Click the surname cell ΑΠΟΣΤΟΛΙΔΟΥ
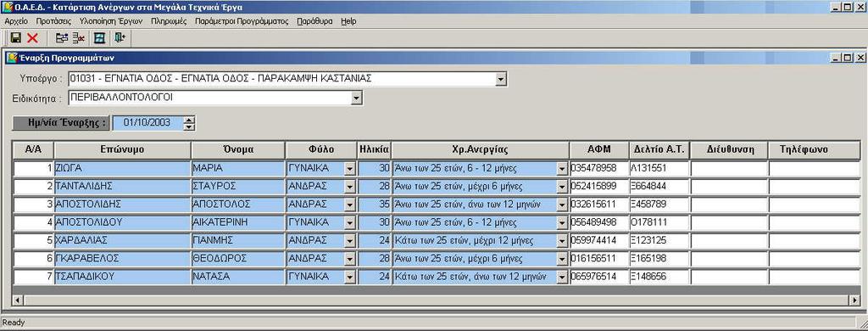Viewport: 868px width, 331px height. point(122,222)
